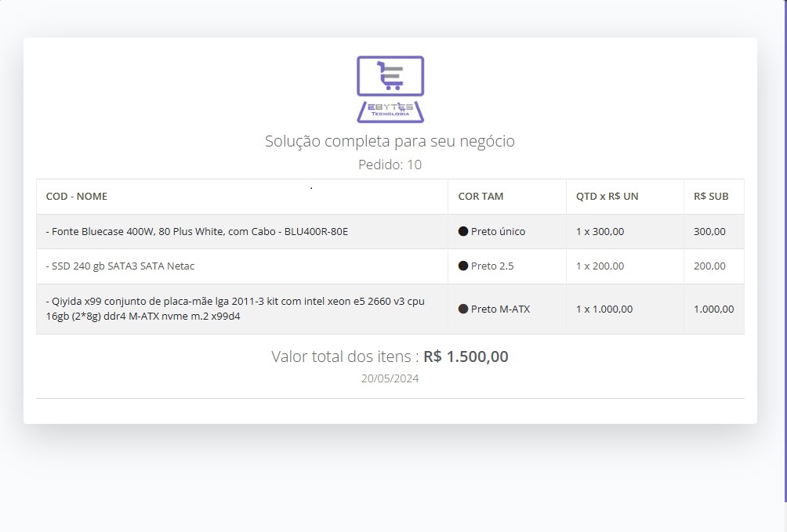This screenshot has width=787, height=532.
Task: Click the date '20/05/2024'
Action: (x=390, y=378)
